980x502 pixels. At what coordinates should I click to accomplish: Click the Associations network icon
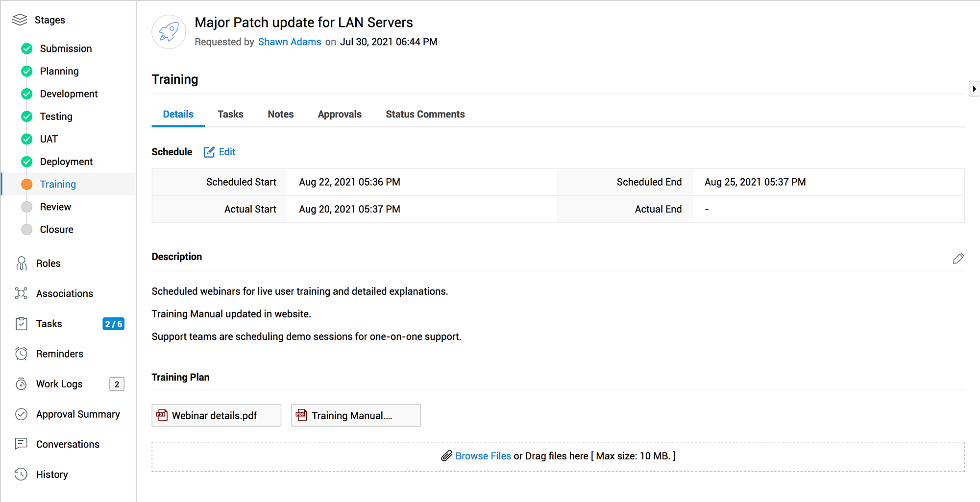[x=21, y=293]
